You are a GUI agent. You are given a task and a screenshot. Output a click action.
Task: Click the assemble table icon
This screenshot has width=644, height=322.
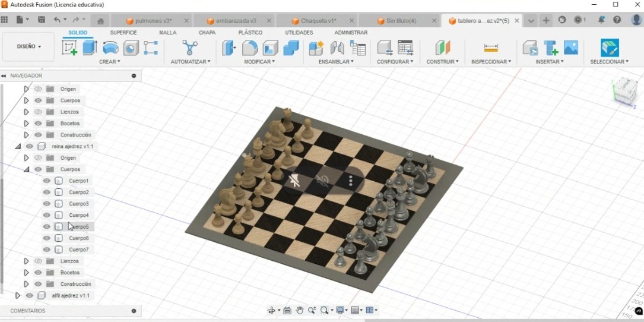(358, 48)
